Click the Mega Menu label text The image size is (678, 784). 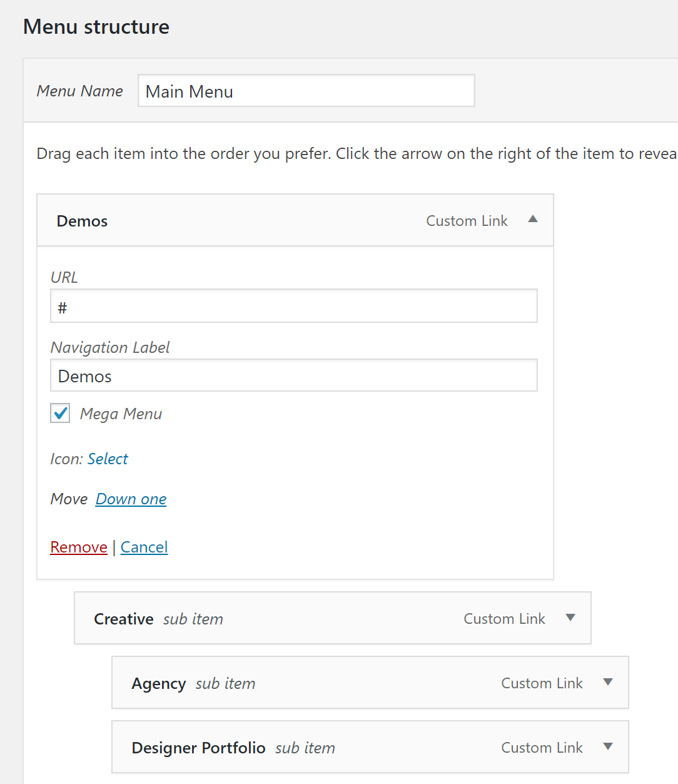pos(121,414)
